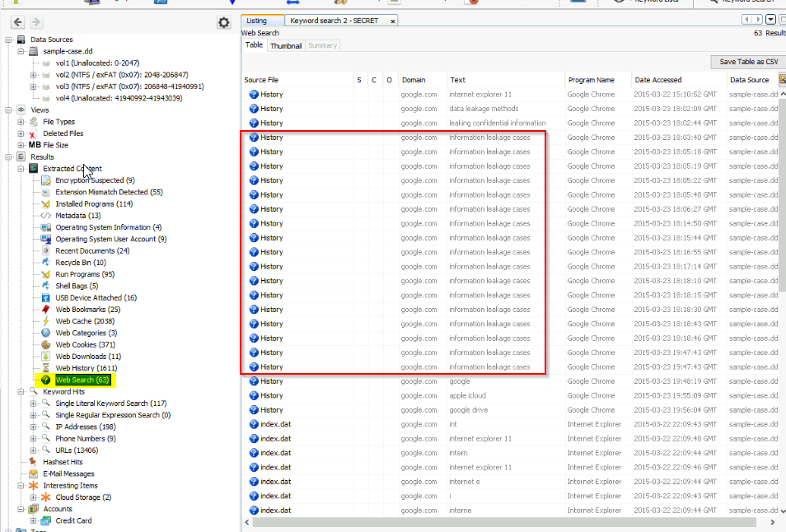Select the Web Search (63) node
Viewport: 786px width, 532px height.
(x=82, y=380)
